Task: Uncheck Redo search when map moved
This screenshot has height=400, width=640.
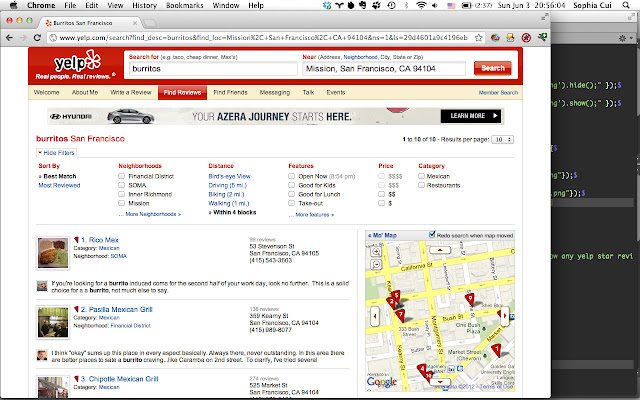Action: click(x=432, y=235)
